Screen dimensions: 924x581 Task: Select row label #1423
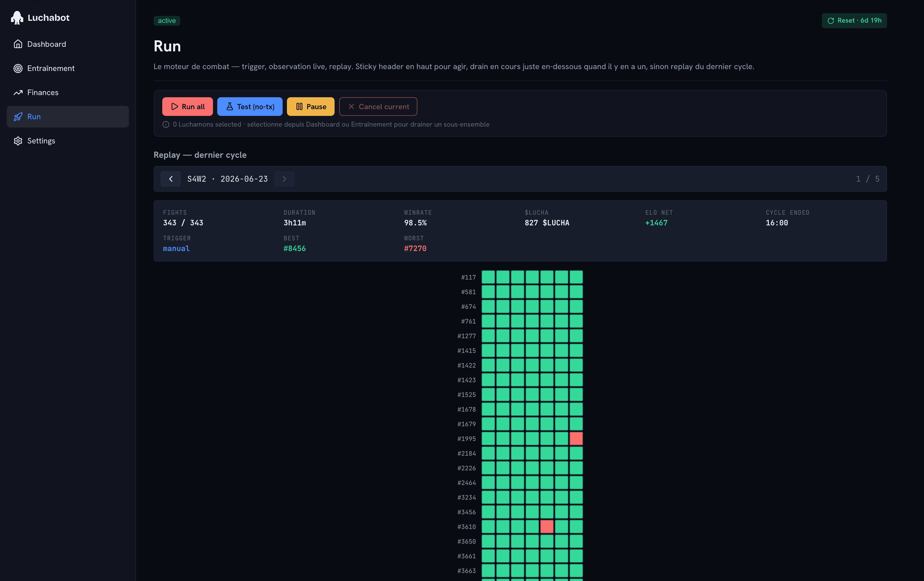(467, 380)
